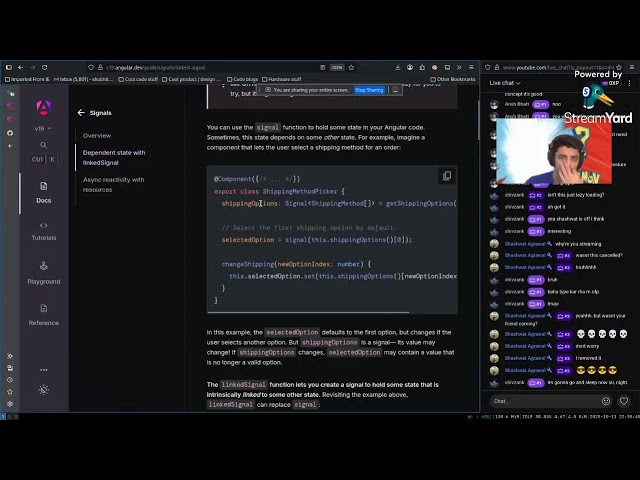Reload the Angular docs page
This screenshot has width=640, height=480.
pyautogui.click(x=44, y=67)
